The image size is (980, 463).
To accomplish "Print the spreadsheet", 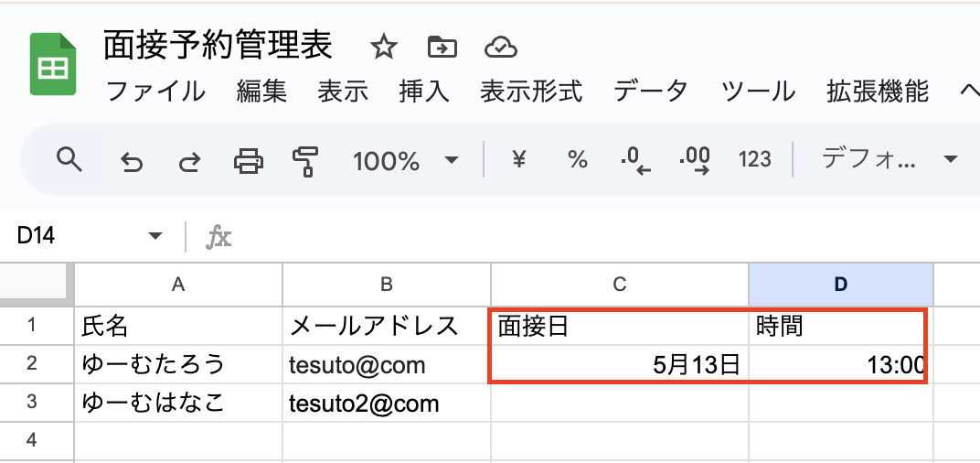I will pyautogui.click(x=248, y=162).
